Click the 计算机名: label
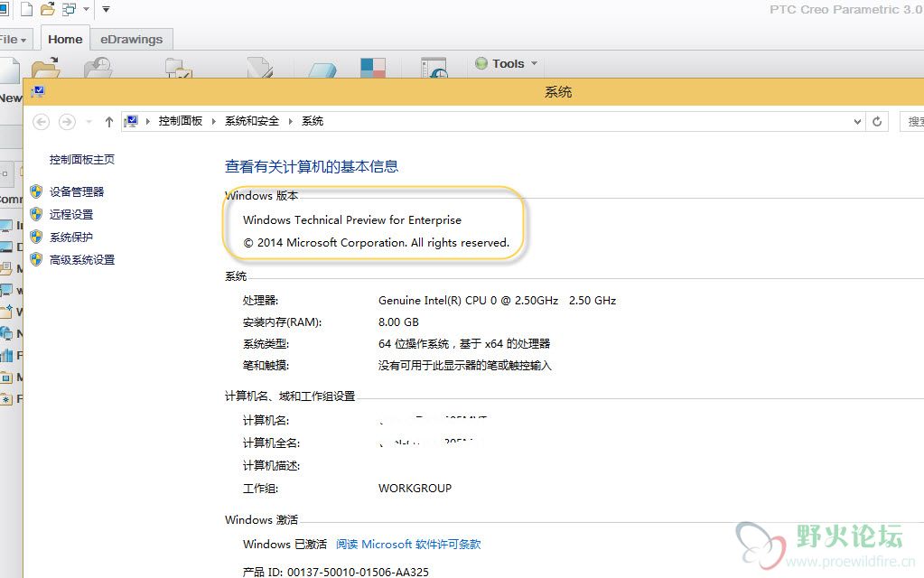This screenshot has height=578, width=924. click(266, 420)
